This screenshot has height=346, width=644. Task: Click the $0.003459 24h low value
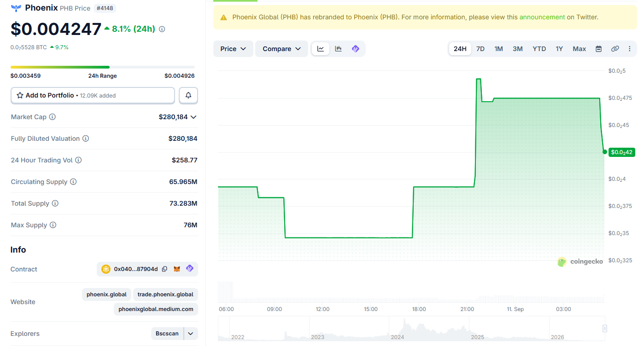pyautogui.click(x=25, y=76)
